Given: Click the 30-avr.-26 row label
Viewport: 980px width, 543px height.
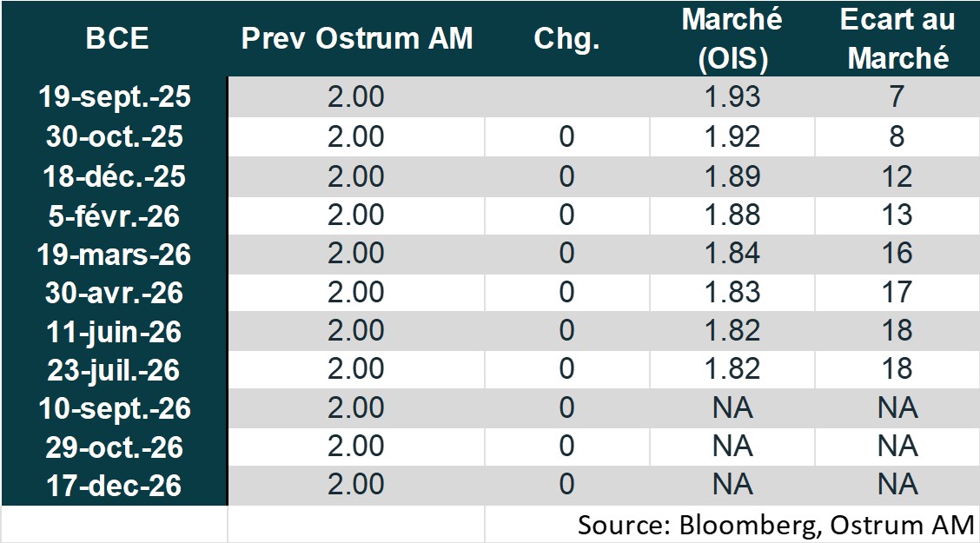Looking at the screenshot, I should pyautogui.click(x=115, y=293).
